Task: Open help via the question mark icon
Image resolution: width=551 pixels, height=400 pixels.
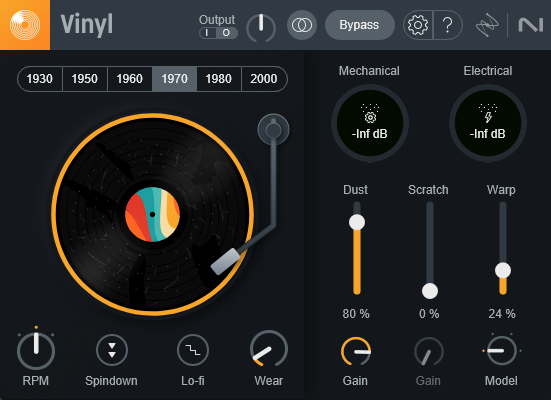Action: tap(448, 25)
